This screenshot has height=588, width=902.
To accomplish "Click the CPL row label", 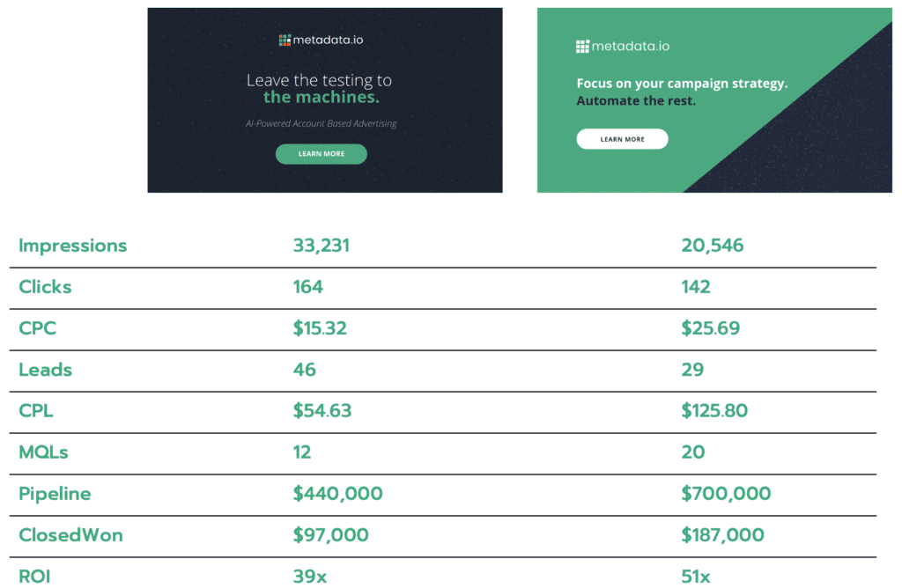I will point(38,411).
